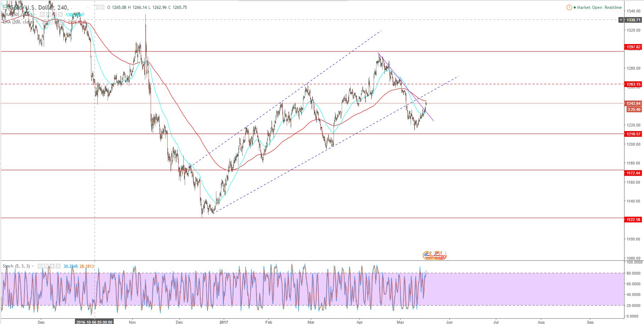
Task: Click the Jun label on time axis
Action: [449, 322]
